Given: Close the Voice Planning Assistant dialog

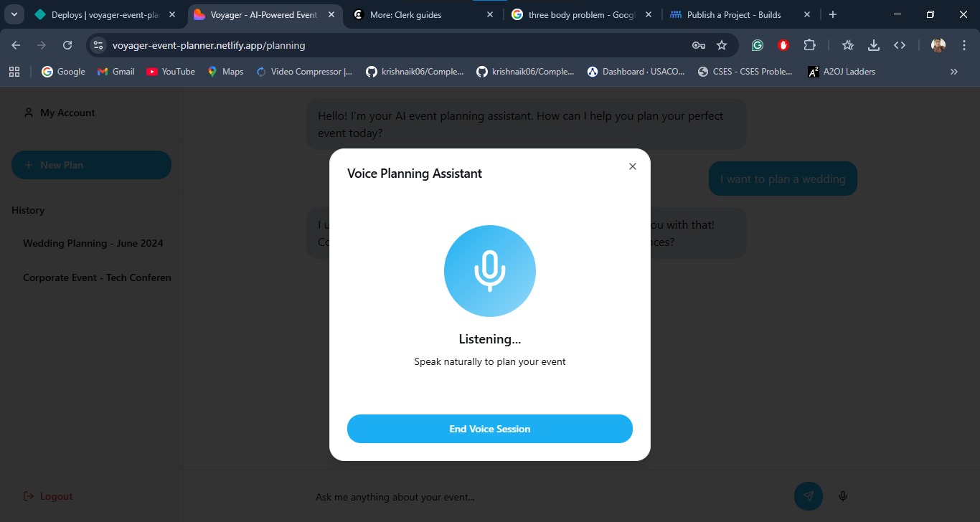Looking at the screenshot, I should click(x=632, y=166).
